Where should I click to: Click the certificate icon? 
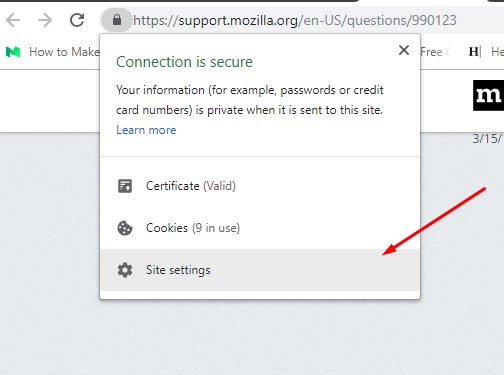click(x=125, y=186)
